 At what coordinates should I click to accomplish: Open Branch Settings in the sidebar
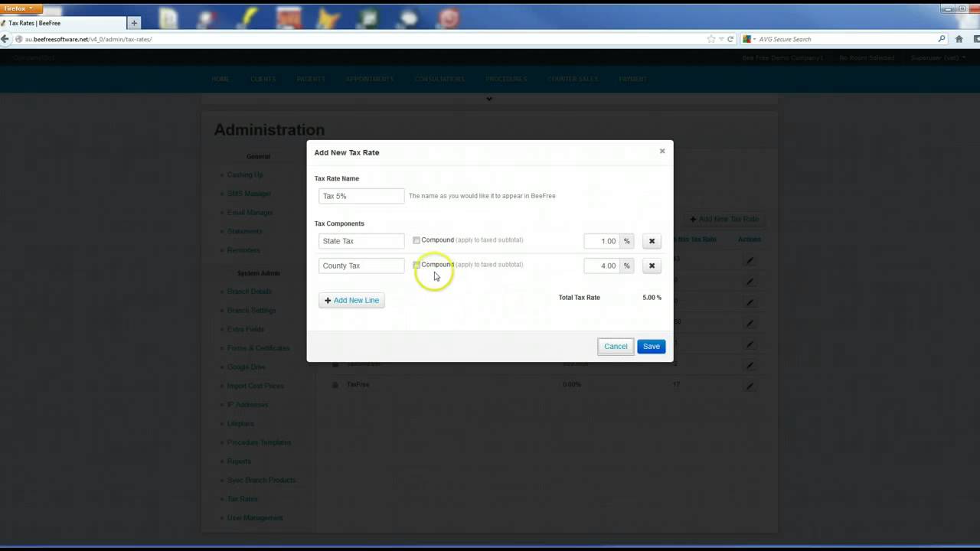pos(252,311)
